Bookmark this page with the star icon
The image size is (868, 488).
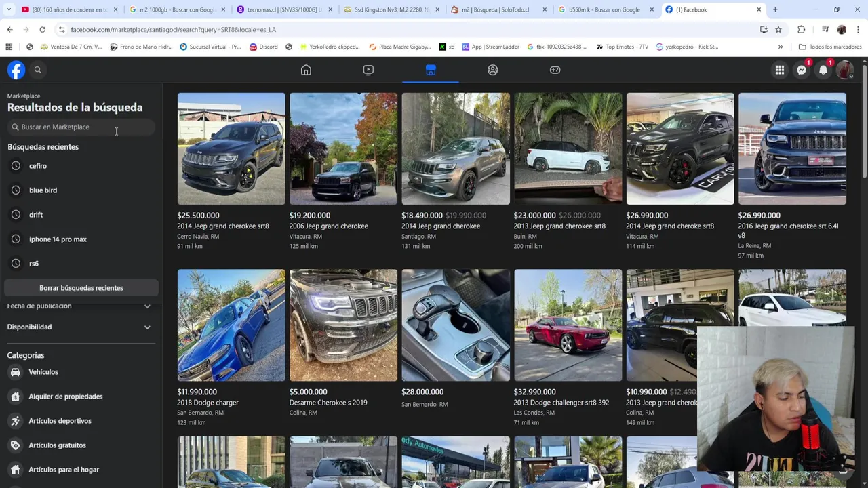pos(778,30)
